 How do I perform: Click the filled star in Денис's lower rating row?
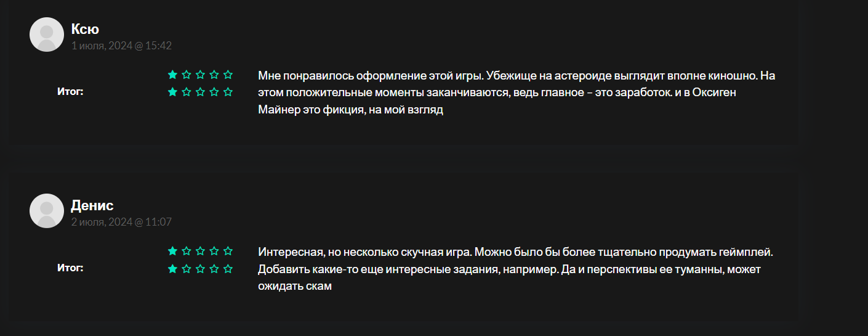(173, 268)
